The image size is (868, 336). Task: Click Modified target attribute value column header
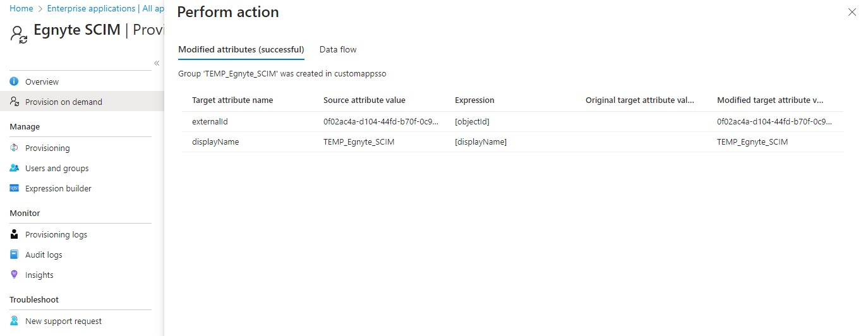pos(770,100)
